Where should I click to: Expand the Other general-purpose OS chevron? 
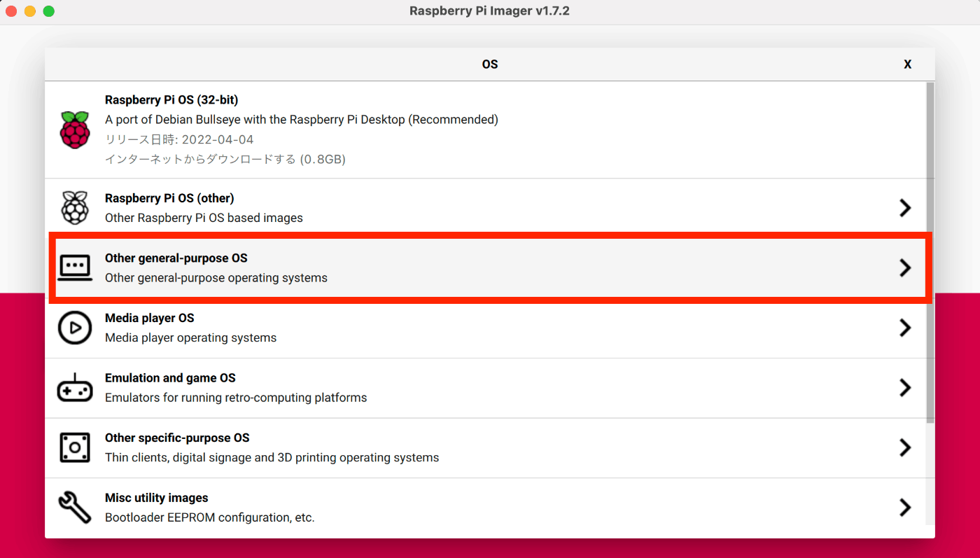(x=905, y=267)
